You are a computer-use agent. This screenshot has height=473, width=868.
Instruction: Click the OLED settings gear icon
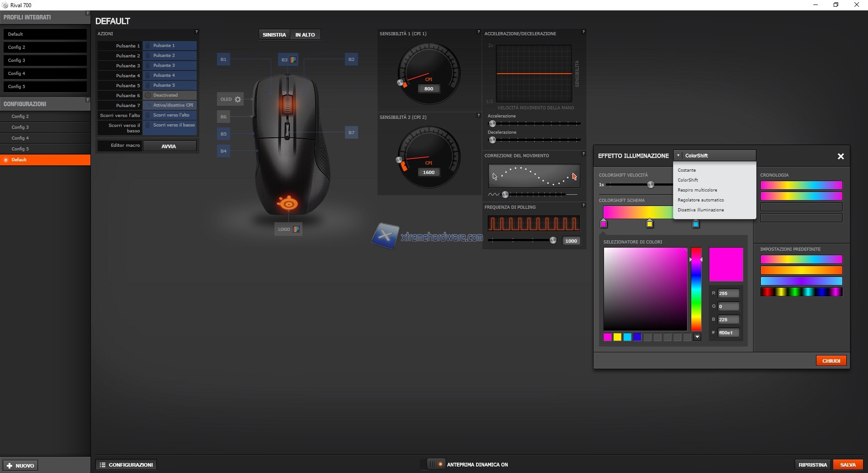coord(238,99)
